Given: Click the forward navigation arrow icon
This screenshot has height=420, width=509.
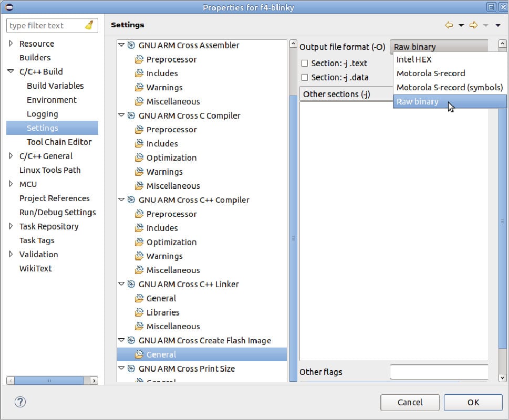Looking at the screenshot, I should (473, 25).
